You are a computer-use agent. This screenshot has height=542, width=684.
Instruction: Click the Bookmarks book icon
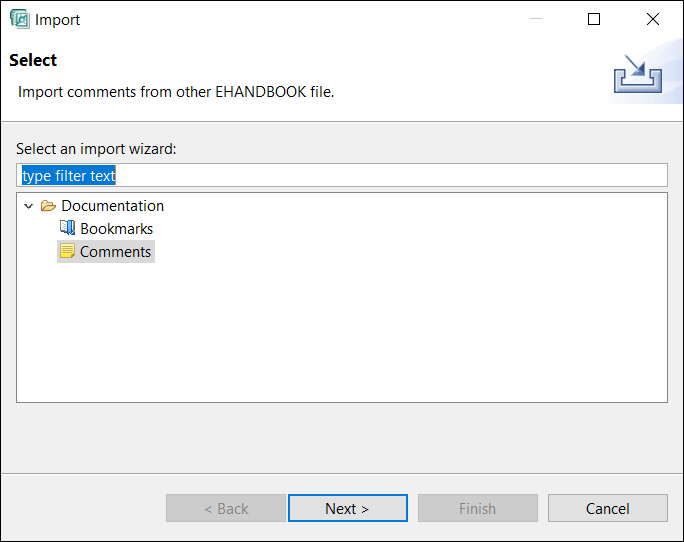[67, 228]
